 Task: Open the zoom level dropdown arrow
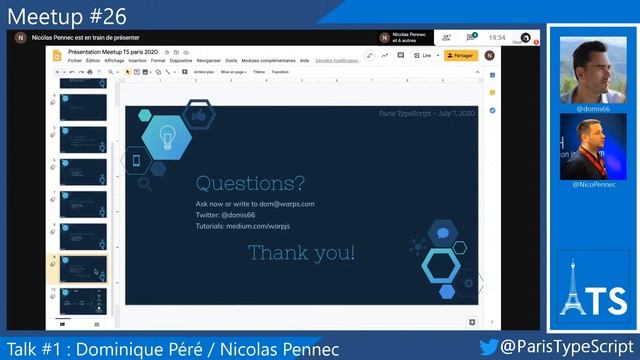pos(118,72)
